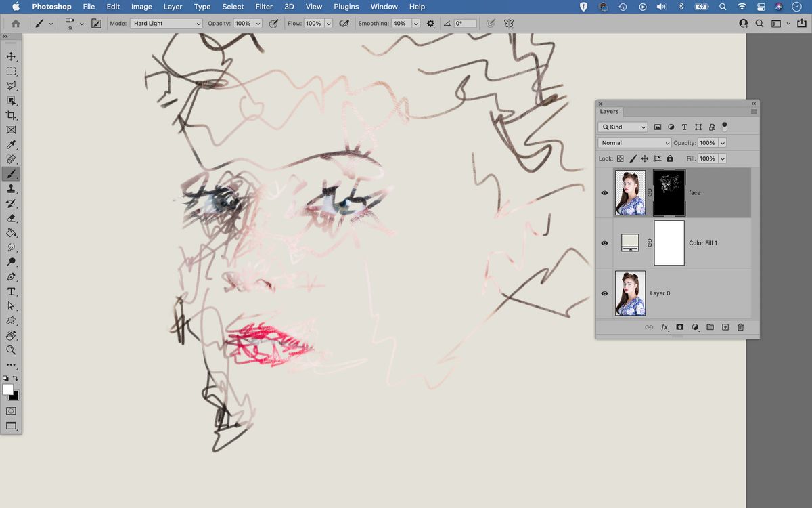Create a new layer in the Layers panel

pos(725,327)
